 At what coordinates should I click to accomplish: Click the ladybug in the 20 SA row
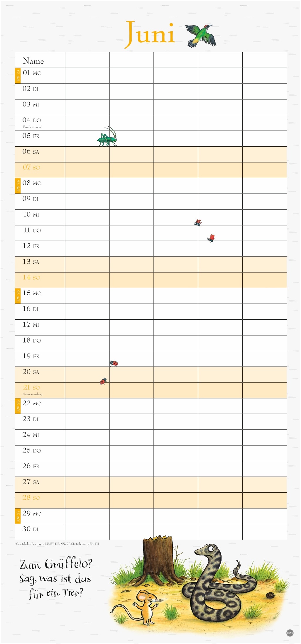[x=103, y=381]
